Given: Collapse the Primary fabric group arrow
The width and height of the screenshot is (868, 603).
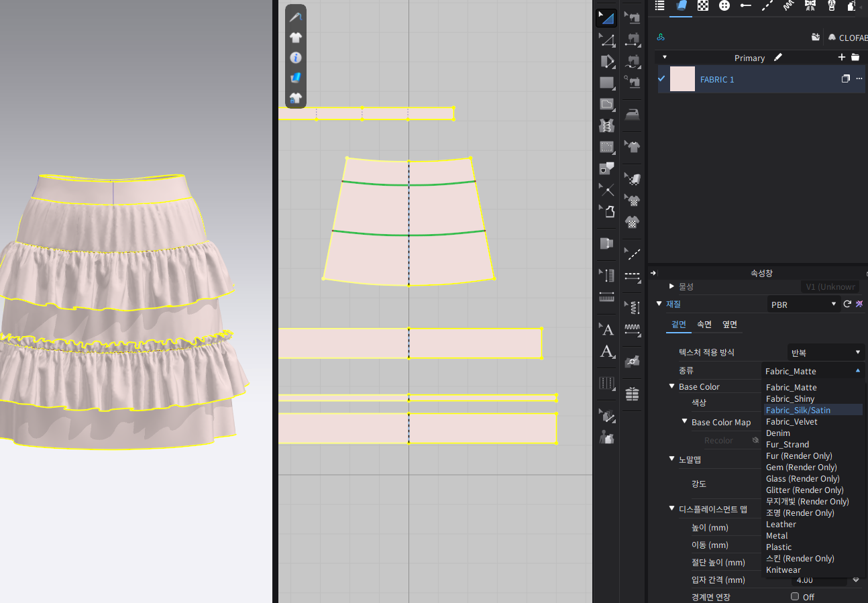Looking at the screenshot, I should [x=665, y=58].
